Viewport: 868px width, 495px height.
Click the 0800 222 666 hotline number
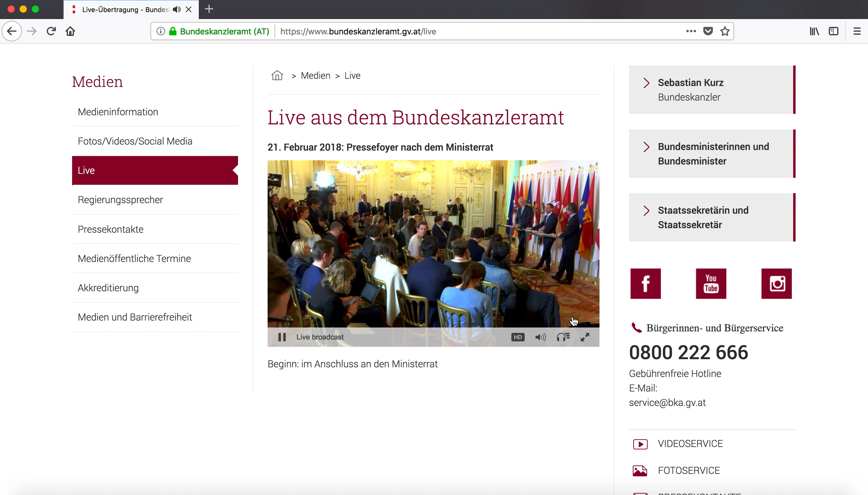688,352
